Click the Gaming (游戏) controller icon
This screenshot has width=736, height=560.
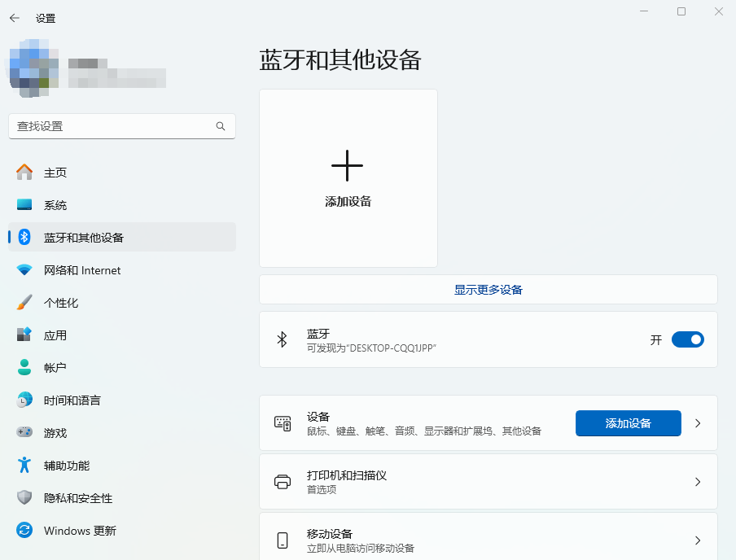click(24, 433)
